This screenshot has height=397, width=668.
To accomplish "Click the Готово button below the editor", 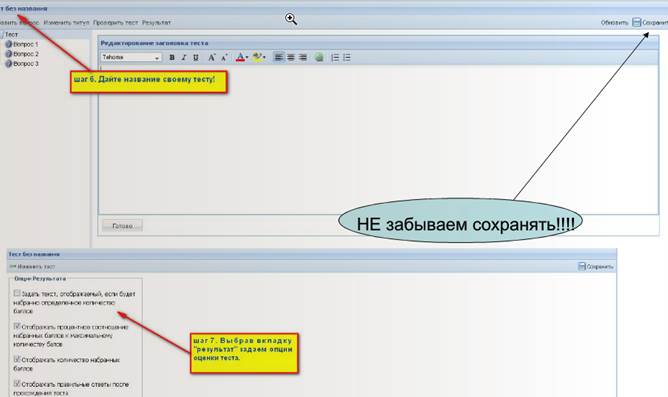I will (122, 226).
